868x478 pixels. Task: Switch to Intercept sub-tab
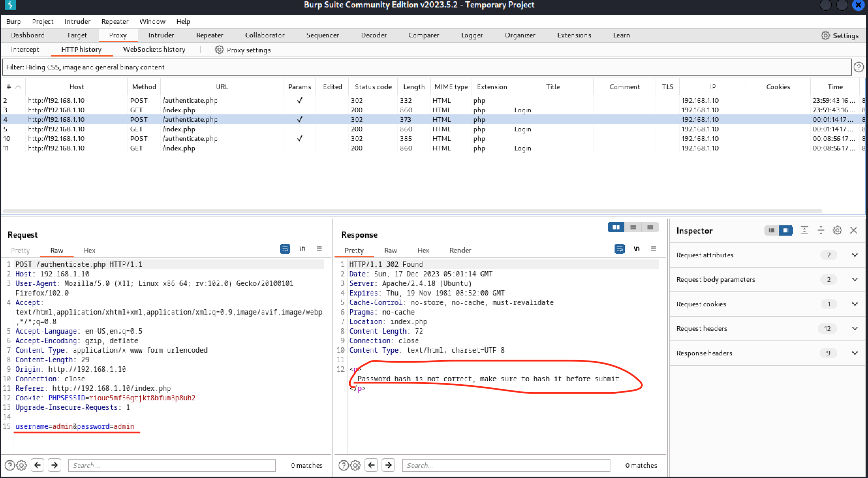pos(25,50)
